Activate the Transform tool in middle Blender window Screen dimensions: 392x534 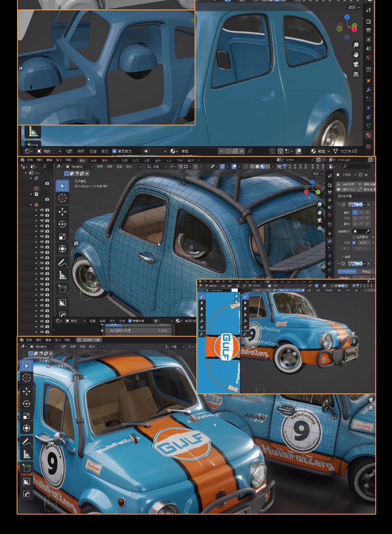(x=62, y=249)
